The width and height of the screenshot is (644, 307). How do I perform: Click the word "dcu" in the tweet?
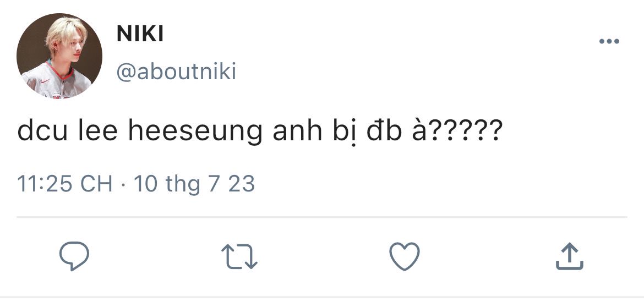click(39, 133)
